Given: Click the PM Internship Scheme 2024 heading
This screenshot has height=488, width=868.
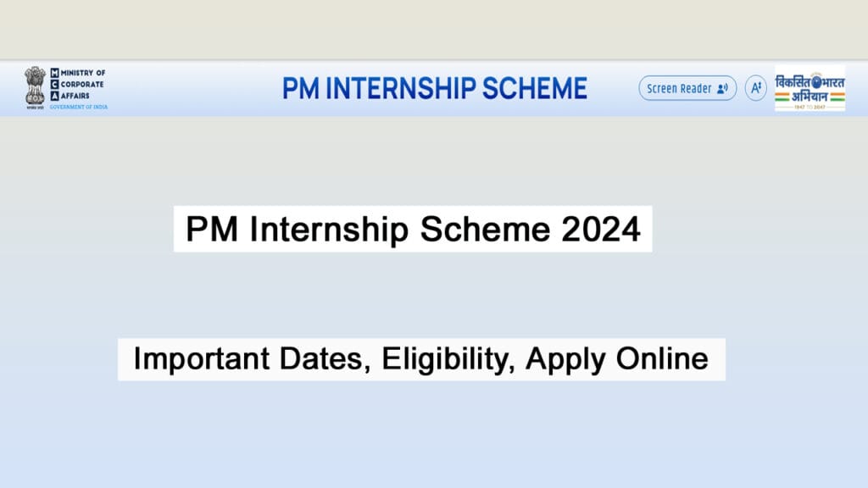Looking at the screenshot, I should (413, 230).
